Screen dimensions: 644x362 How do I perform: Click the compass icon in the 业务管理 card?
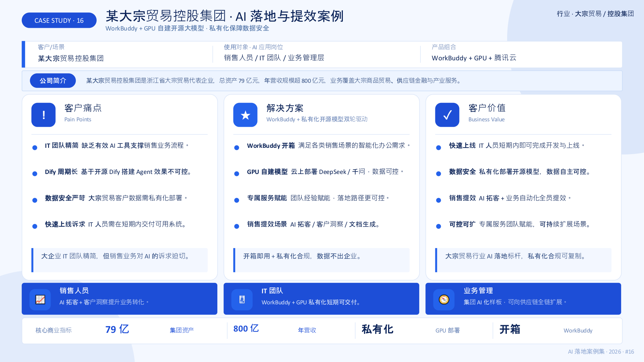444,299
